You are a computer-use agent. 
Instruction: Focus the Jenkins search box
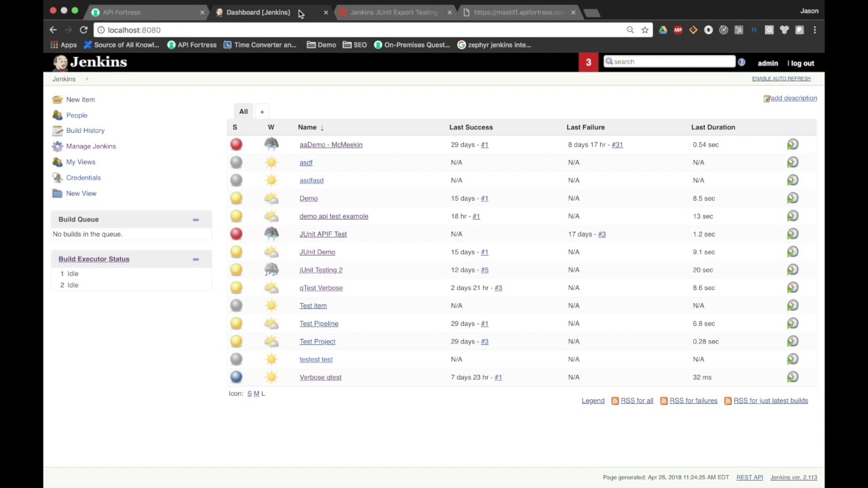point(669,62)
